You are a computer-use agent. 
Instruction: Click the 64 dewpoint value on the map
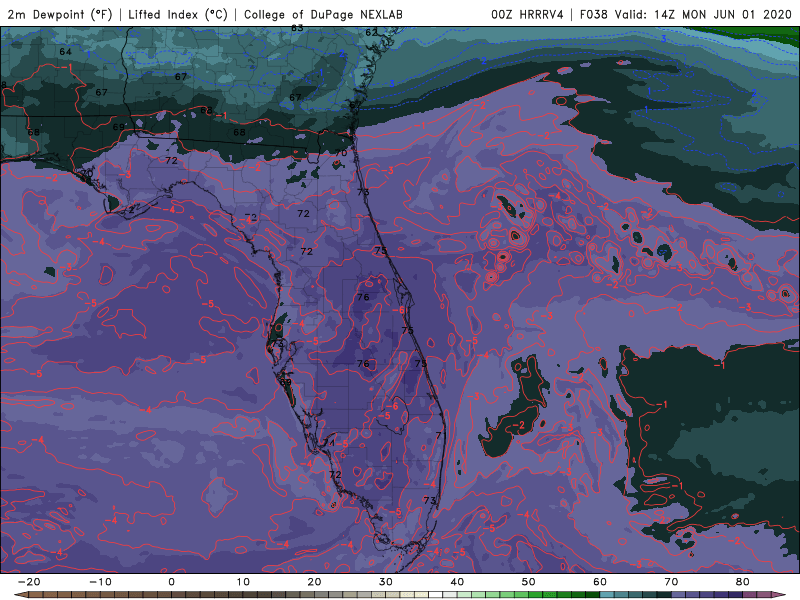(x=65, y=52)
